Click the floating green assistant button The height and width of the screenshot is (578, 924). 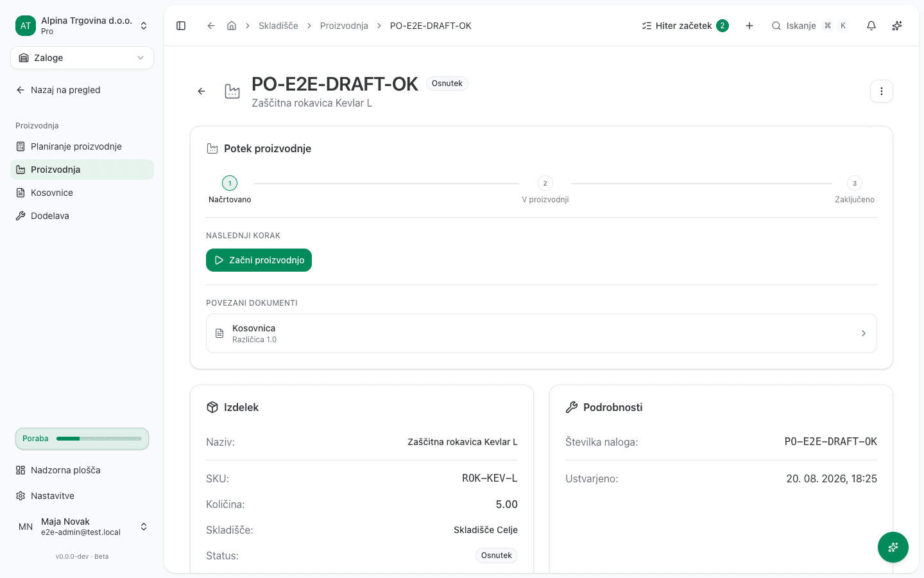click(893, 547)
